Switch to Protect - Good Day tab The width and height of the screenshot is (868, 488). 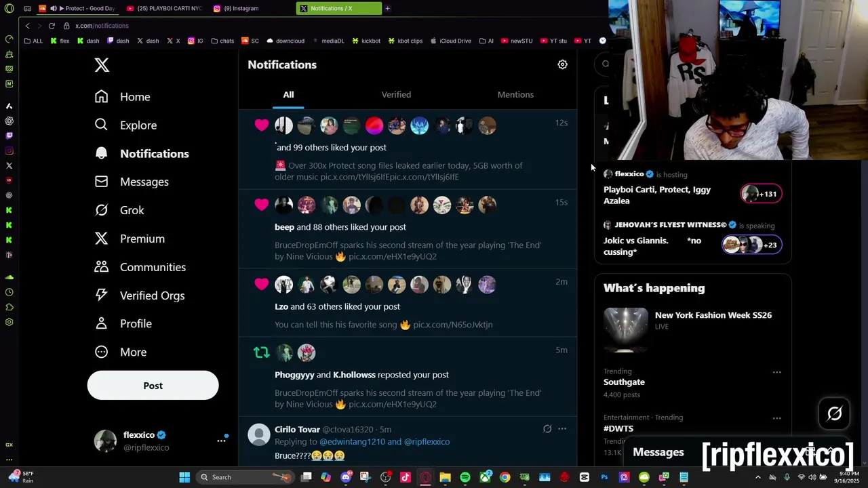[81, 8]
